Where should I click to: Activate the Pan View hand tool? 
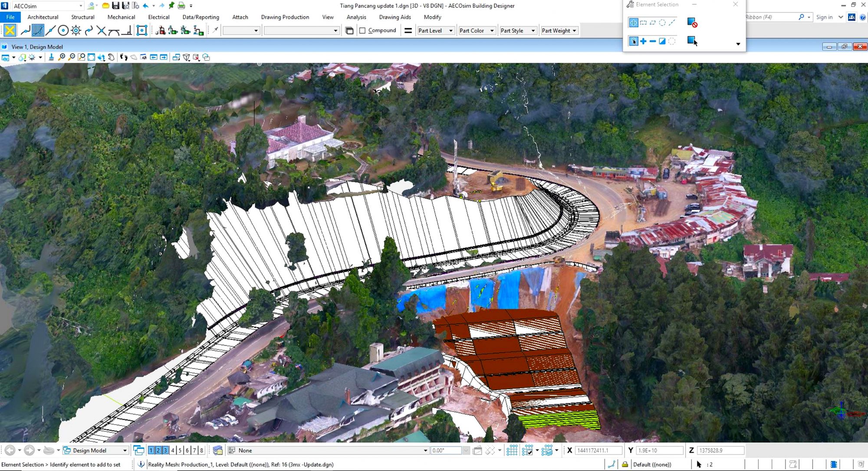[x=111, y=57]
